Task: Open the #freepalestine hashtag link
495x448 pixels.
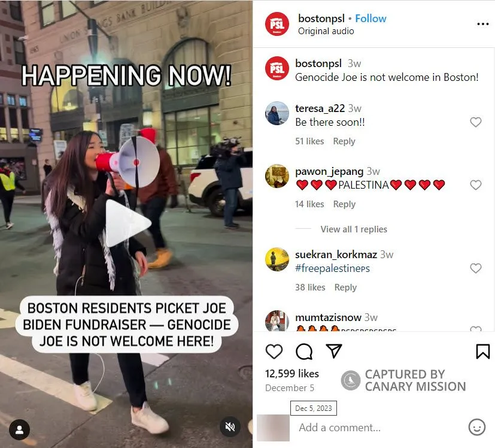Action: click(332, 268)
